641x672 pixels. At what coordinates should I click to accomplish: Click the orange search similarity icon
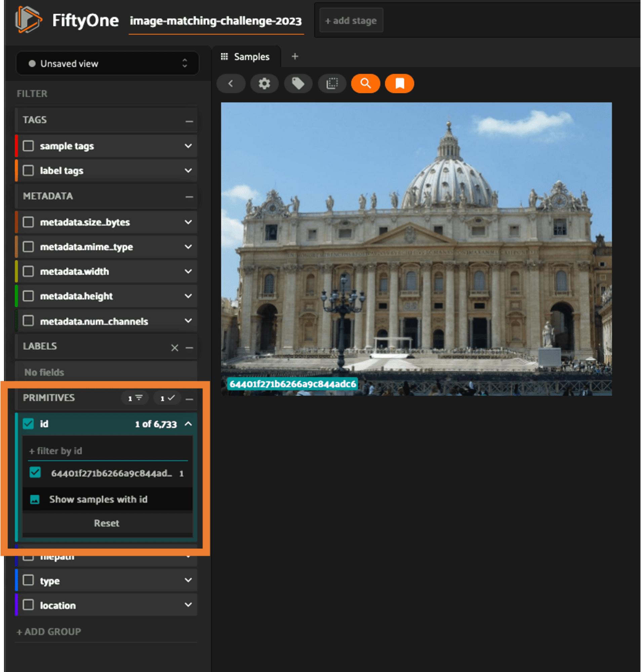pyautogui.click(x=366, y=83)
